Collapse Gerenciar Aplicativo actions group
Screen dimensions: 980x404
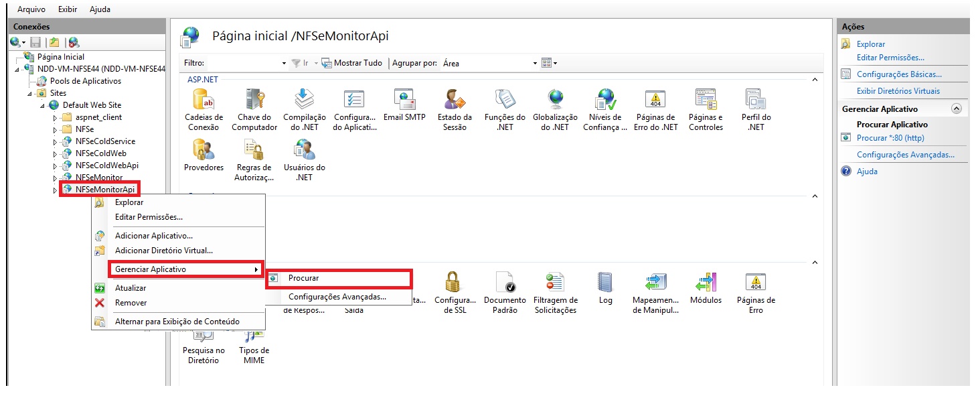[956, 109]
